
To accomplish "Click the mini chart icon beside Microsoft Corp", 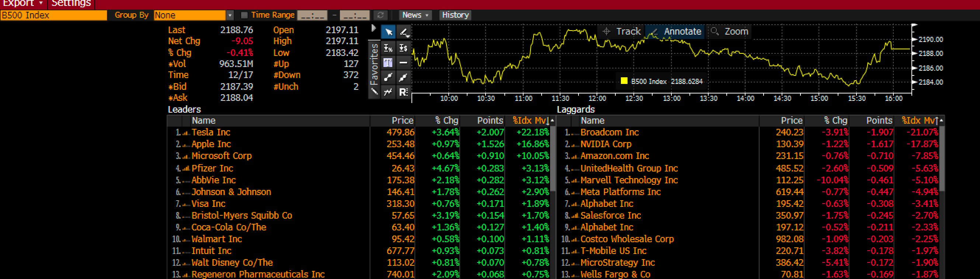I will [186, 156].
